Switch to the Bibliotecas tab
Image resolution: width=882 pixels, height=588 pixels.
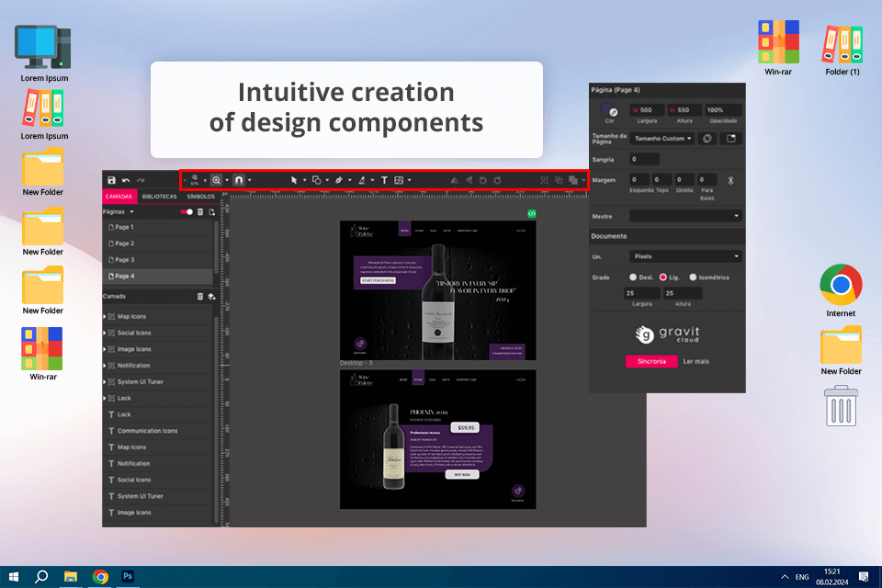[160, 197]
